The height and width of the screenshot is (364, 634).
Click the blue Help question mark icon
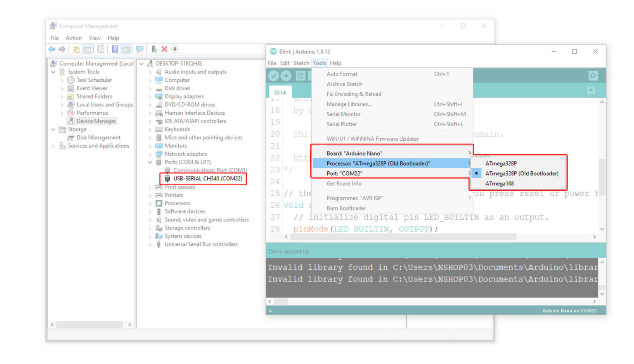pos(115,49)
